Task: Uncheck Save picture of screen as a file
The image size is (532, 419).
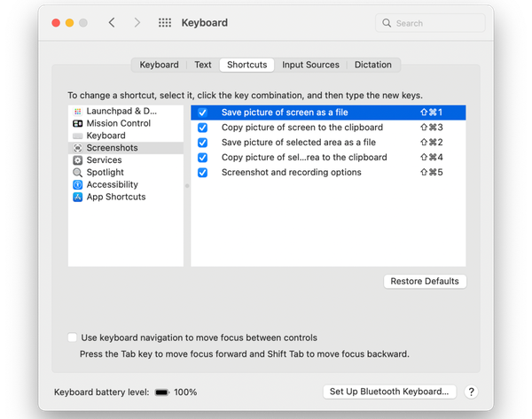Action: 203,113
